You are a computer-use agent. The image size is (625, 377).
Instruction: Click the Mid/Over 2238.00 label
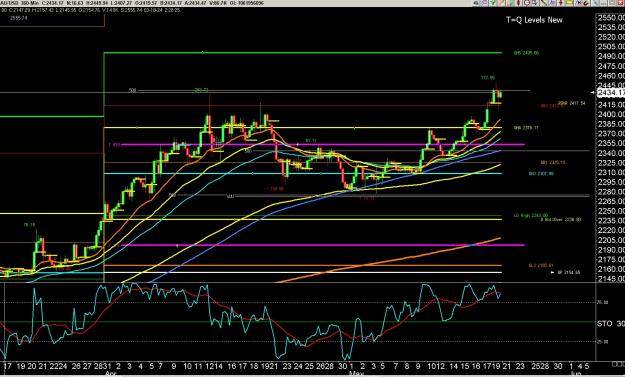click(561, 220)
